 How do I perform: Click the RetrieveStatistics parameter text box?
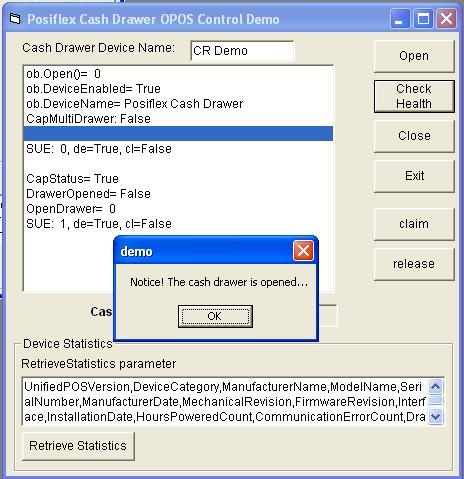[225, 401]
